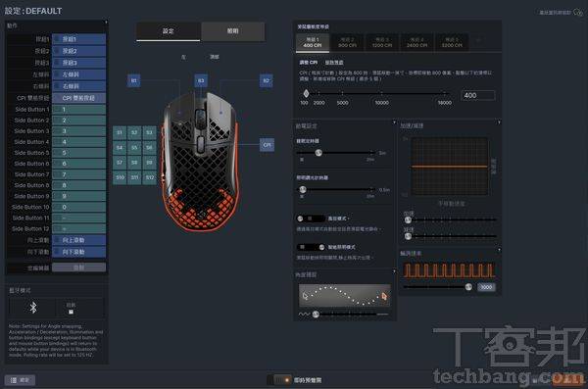Select side button S8 on the grid
This screenshot has height=389, width=588.
click(134, 163)
